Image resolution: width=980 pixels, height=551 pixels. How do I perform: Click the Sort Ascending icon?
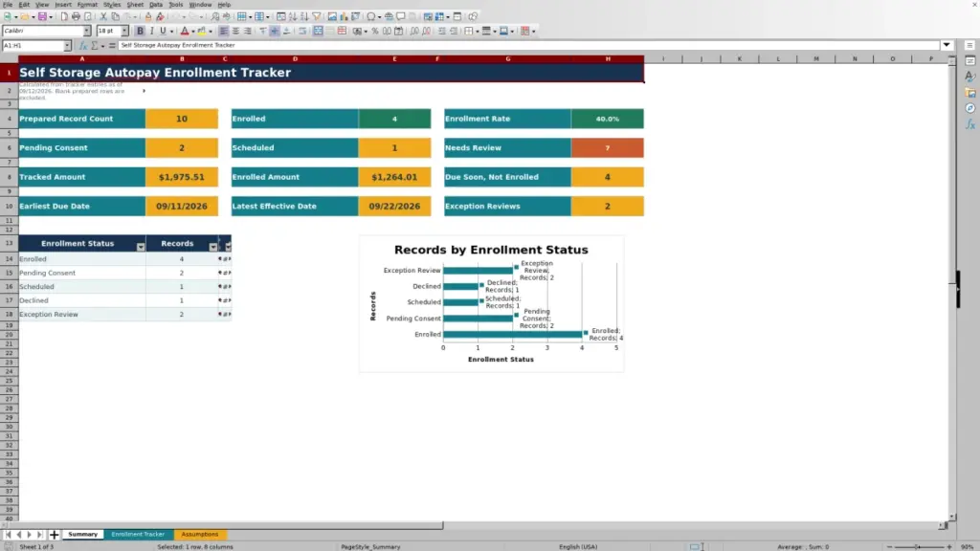point(293,16)
